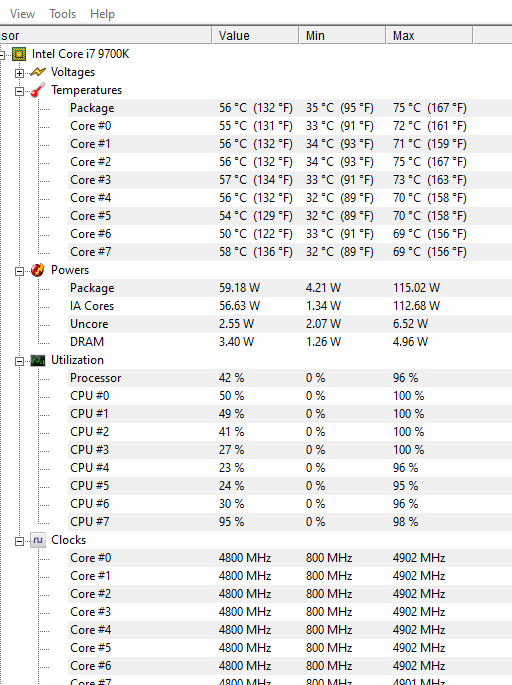
Task: Collapse the Clocks section
Action: (x=19, y=541)
